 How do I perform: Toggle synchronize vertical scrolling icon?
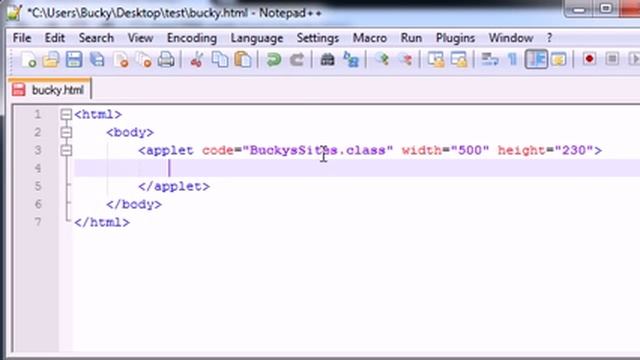[x=436, y=60]
